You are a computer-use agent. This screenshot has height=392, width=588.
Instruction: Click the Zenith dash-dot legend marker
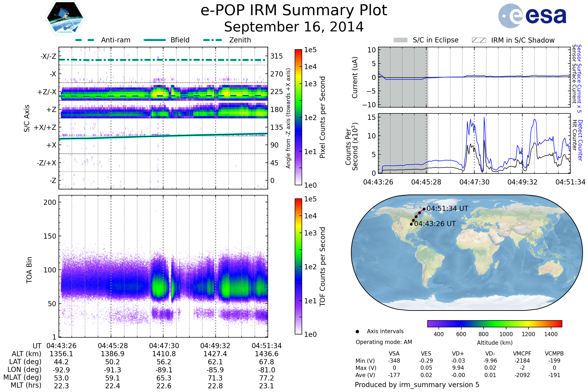212,40
